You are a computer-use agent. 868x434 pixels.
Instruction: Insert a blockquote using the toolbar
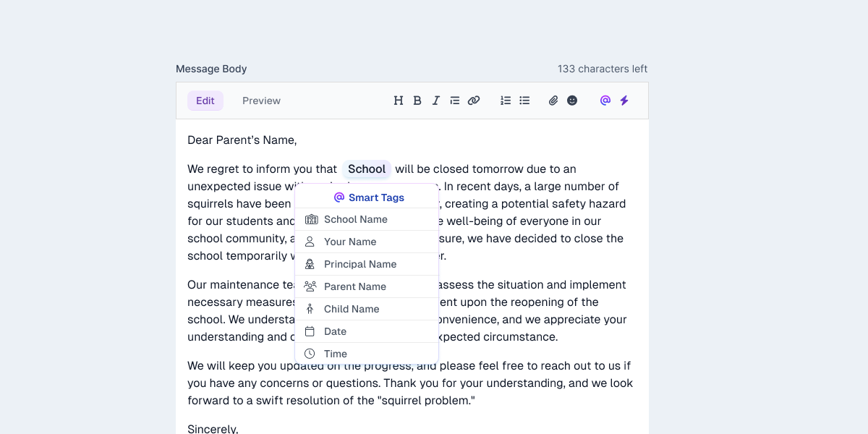tap(454, 101)
